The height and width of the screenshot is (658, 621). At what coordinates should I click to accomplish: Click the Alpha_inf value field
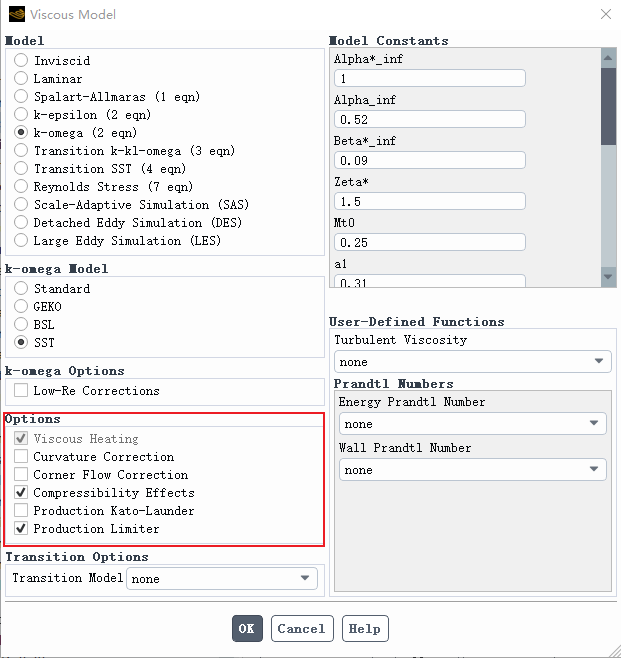pos(430,119)
